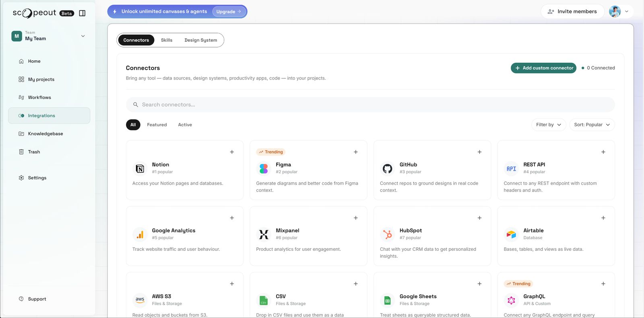The height and width of the screenshot is (318, 644).
Task: Add the Mixpanel connector with plus icon
Action: [356, 218]
